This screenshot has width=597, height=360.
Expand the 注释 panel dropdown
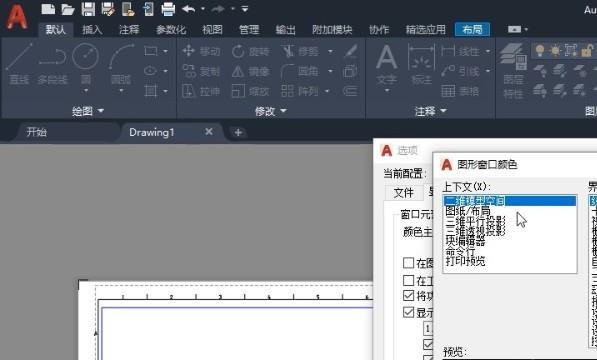coord(430,111)
